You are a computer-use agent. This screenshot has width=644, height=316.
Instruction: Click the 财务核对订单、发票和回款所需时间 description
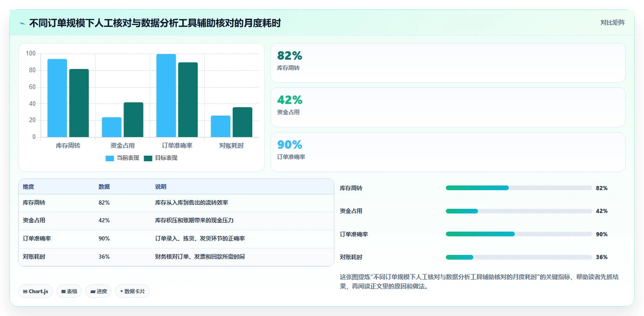[200, 257]
